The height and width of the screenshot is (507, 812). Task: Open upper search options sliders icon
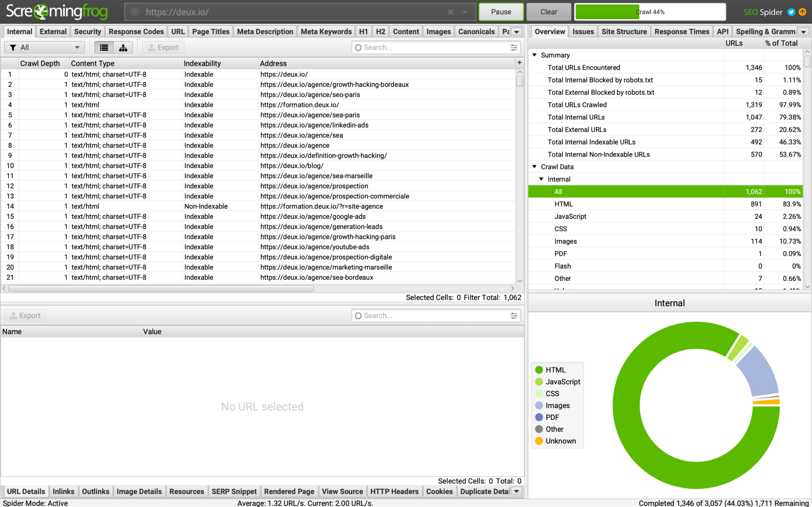click(514, 48)
